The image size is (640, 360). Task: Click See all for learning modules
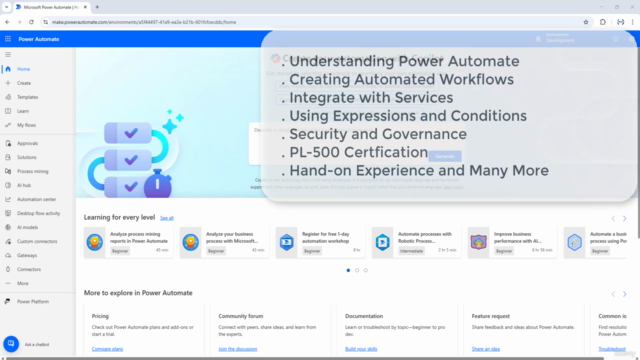[x=167, y=218]
